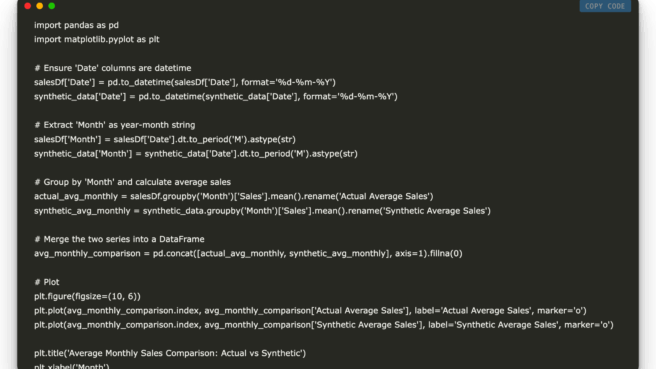Viewport: 656px width, 369px height.
Task: Click the red close dot
Action: pyautogui.click(x=28, y=6)
